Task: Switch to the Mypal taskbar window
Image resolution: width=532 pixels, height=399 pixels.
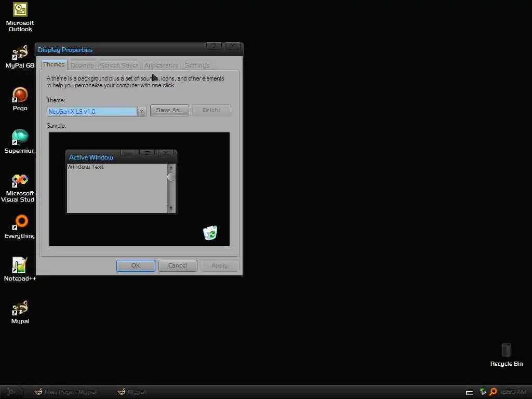Action: pyautogui.click(x=132, y=392)
